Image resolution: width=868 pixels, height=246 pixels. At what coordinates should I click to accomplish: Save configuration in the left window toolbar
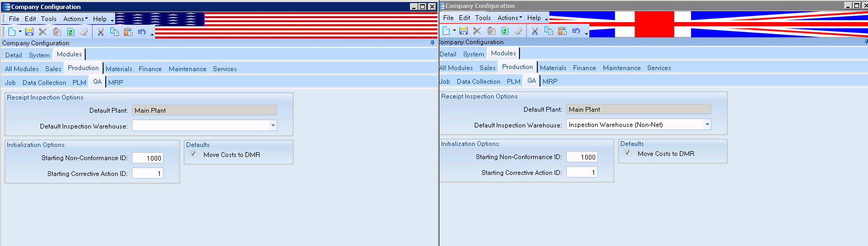click(x=29, y=32)
